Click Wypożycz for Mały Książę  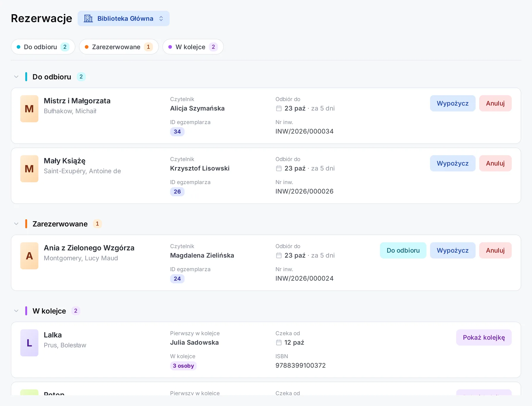tap(452, 163)
